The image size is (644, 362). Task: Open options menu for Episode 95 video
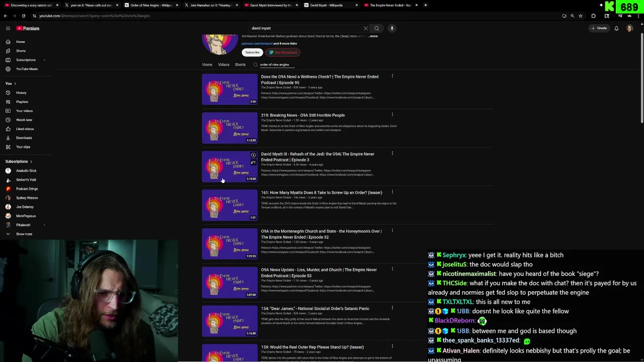(392, 76)
